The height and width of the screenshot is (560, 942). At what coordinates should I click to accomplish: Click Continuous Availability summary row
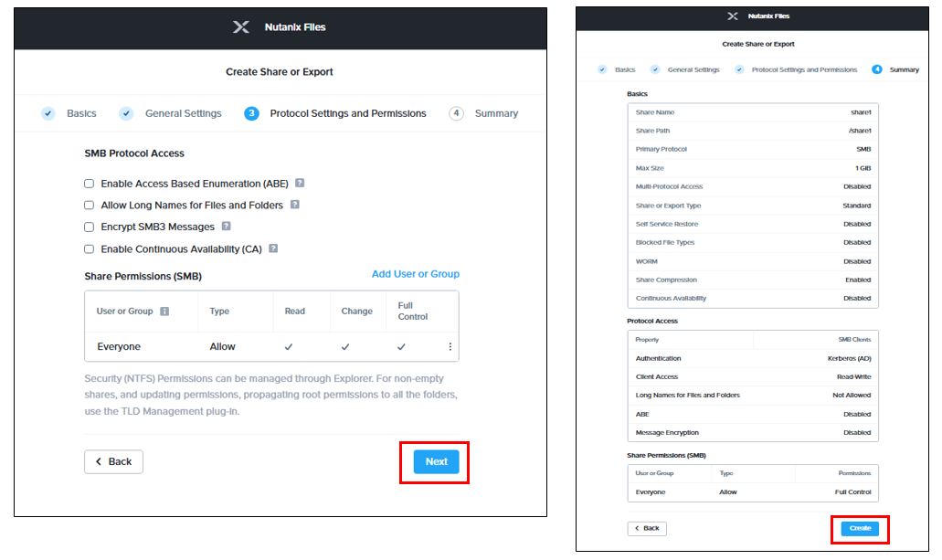pyautogui.click(x=753, y=299)
